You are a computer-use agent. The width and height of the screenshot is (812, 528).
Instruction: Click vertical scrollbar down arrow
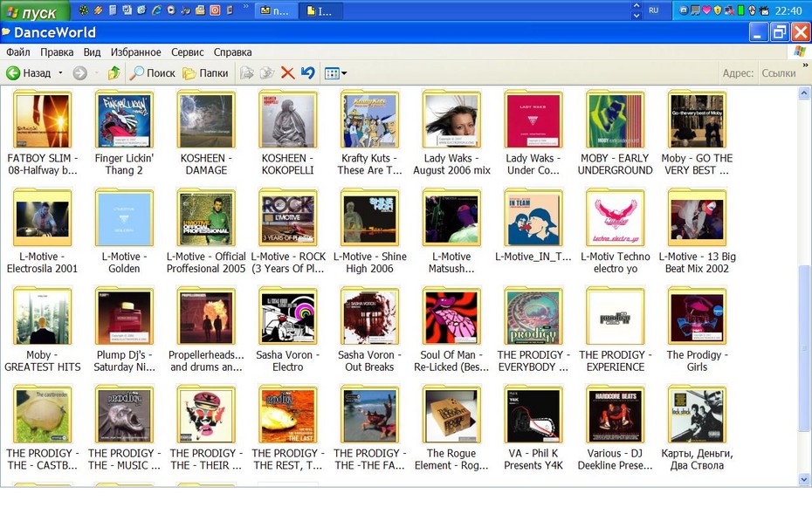point(804,480)
